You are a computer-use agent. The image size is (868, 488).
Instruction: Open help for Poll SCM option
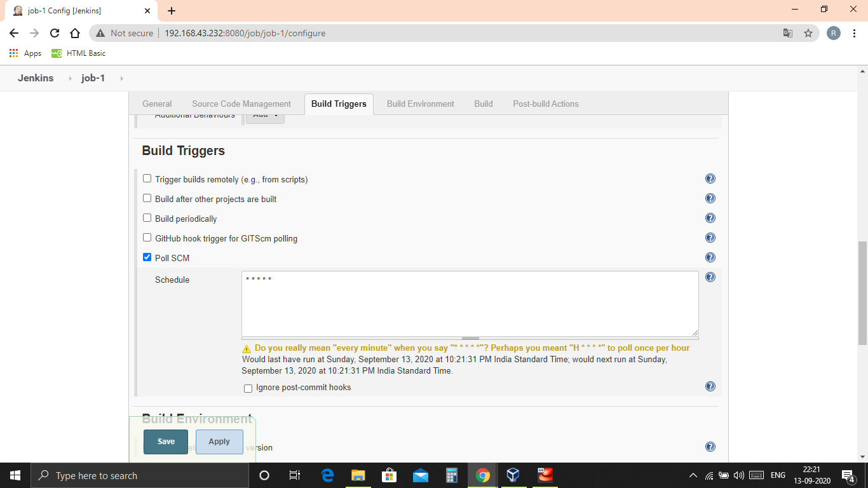point(710,257)
